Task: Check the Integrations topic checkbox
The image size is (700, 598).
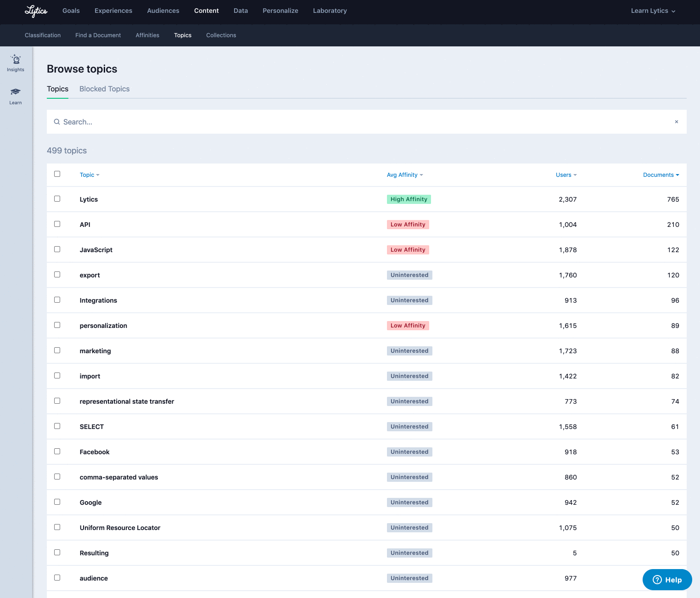Action: coord(57,300)
